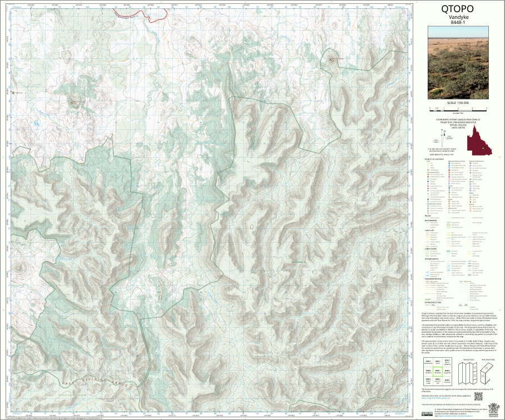505x420 pixels.
Task: Click the kilometre scale bar
Action: point(458,111)
